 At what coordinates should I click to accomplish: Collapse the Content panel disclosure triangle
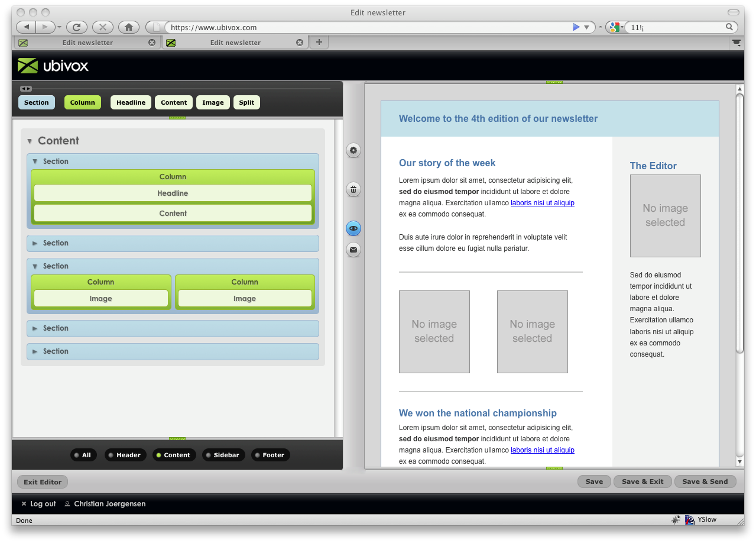tap(30, 141)
